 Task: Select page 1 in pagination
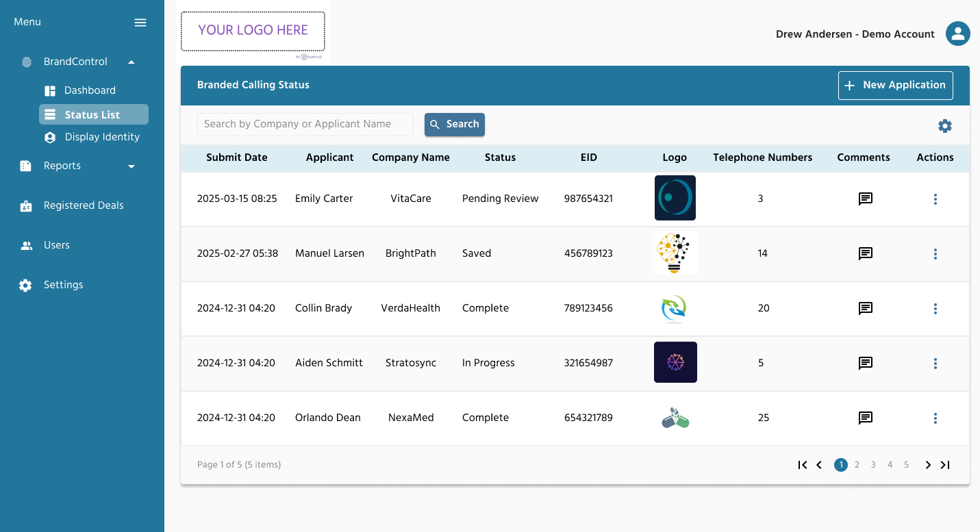[840, 465]
